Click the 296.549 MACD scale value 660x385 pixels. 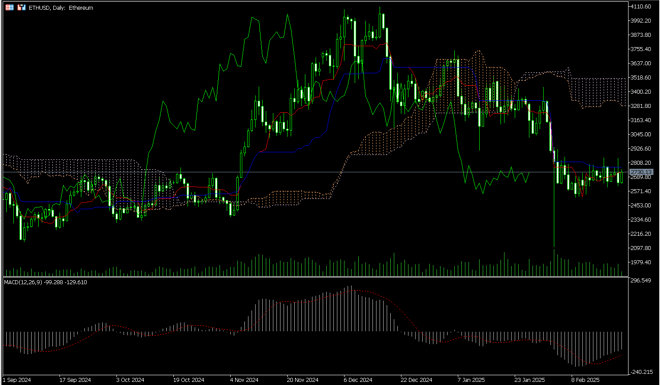point(641,280)
